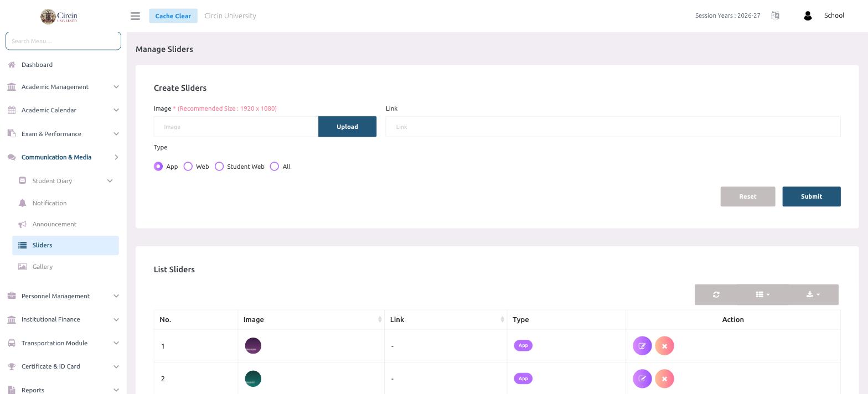
Task: Edit slider number 2
Action: (642, 379)
